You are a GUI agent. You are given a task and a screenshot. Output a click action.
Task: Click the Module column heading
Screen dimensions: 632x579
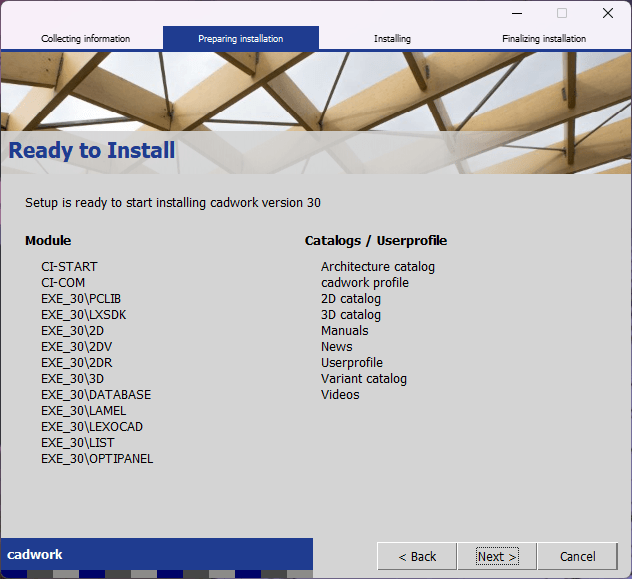[48, 241]
